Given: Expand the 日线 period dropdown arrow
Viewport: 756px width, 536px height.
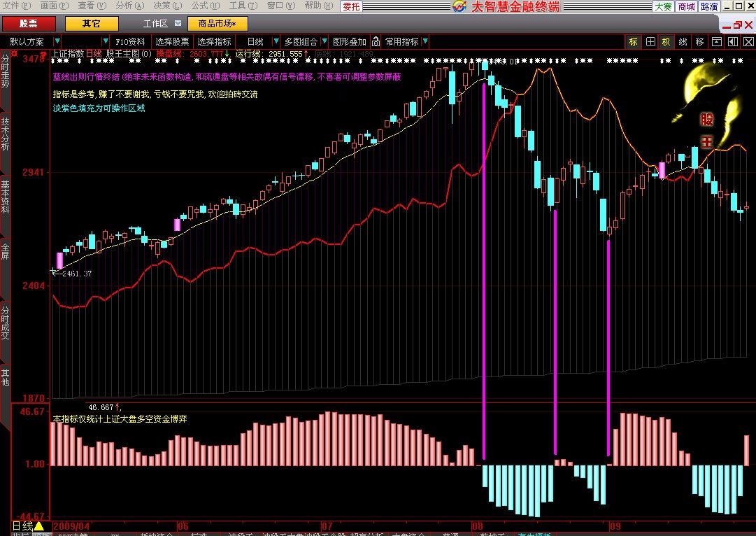Looking at the screenshot, I should (x=276, y=41).
